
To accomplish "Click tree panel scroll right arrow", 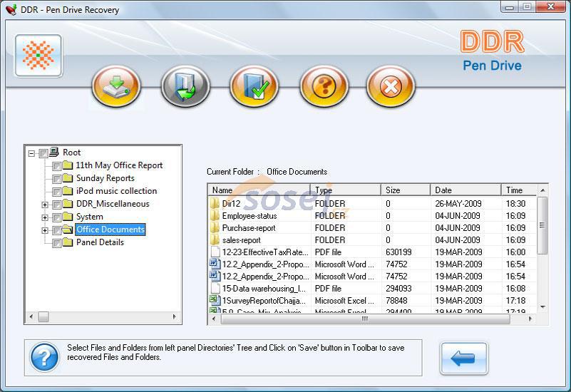I will 174,316.
